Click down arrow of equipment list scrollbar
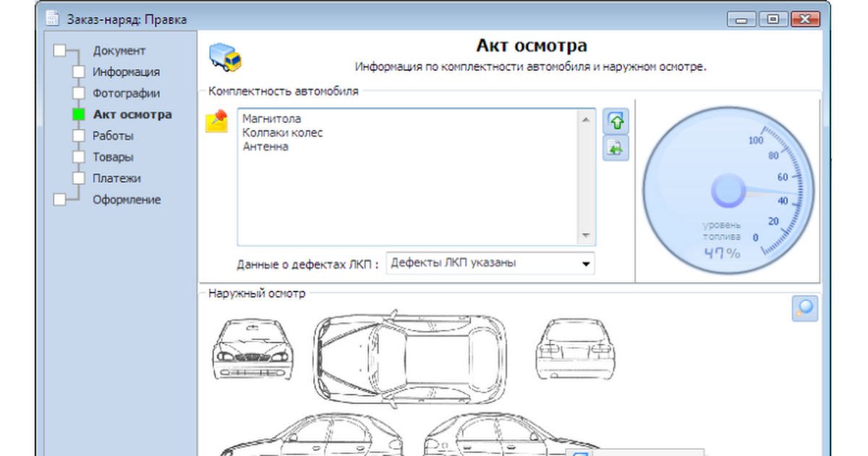The width and height of the screenshot is (868, 456). 586,236
